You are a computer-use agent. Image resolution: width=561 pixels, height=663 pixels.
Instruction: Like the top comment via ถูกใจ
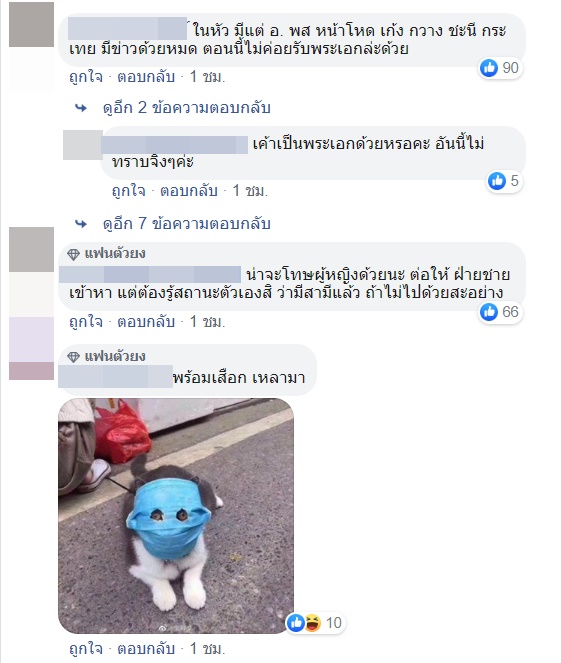pos(86,77)
